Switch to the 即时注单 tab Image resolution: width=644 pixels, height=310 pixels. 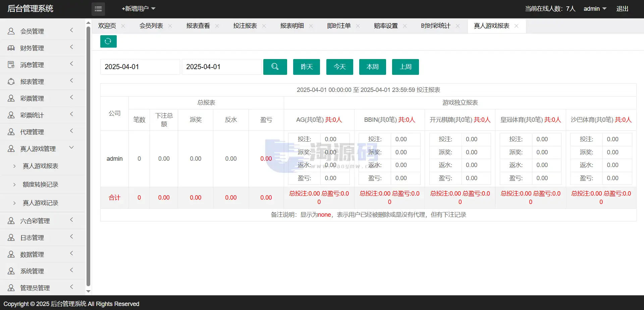(339, 26)
